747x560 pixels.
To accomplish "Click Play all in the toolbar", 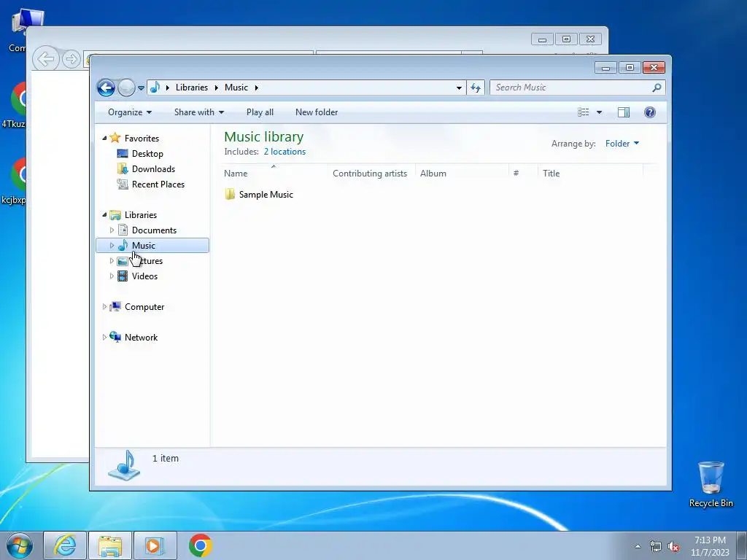I will (260, 112).
